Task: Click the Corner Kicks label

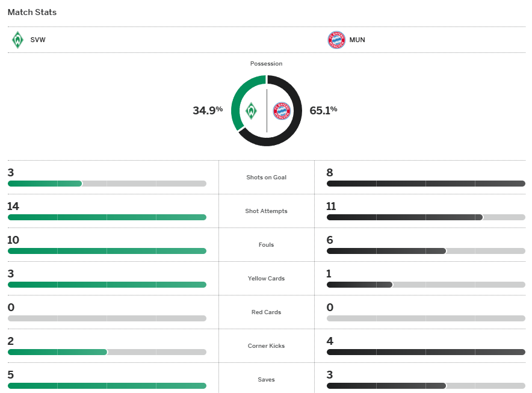Action: (x=266, y=346)
